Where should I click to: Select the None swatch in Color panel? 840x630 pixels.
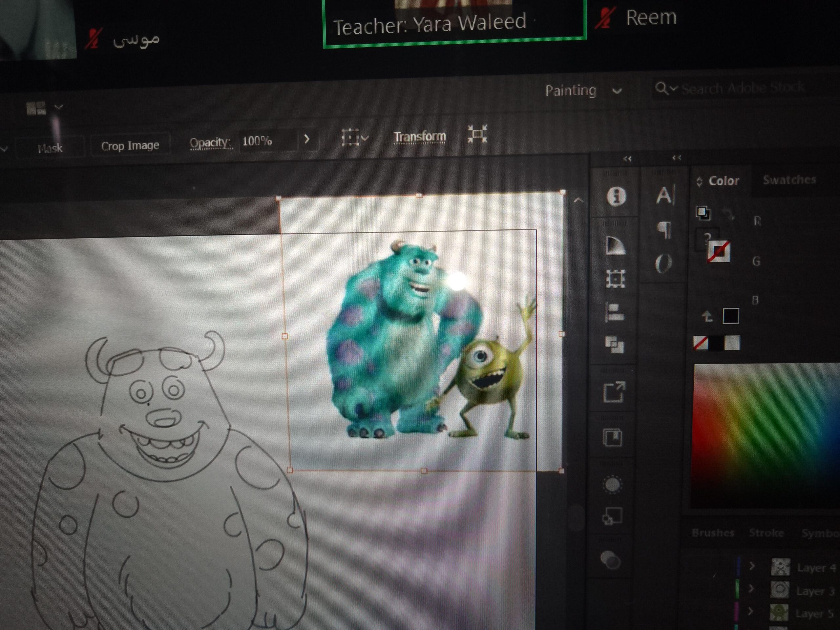click(x=701, y=343)
